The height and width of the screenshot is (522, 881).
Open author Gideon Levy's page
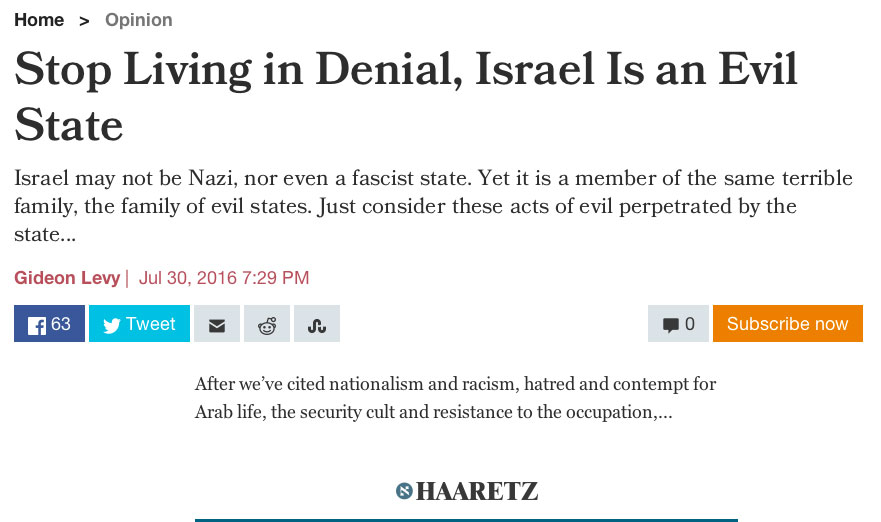coord(67,277)
